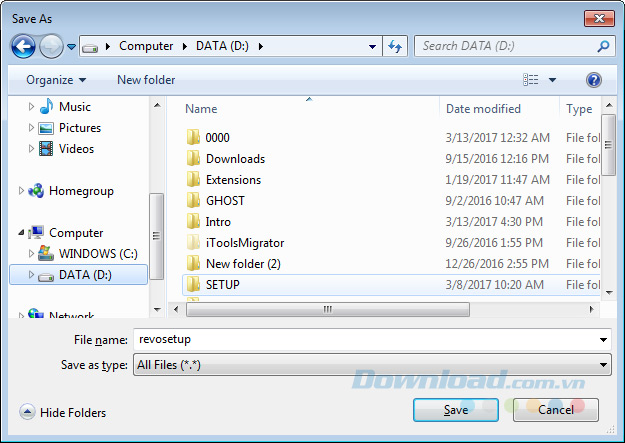
Task: Click the Intro folder icon
Action: (193, 222)
